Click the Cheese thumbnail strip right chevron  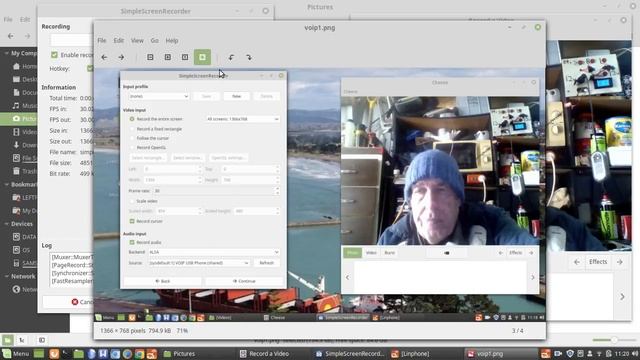[x=622, y=297]
